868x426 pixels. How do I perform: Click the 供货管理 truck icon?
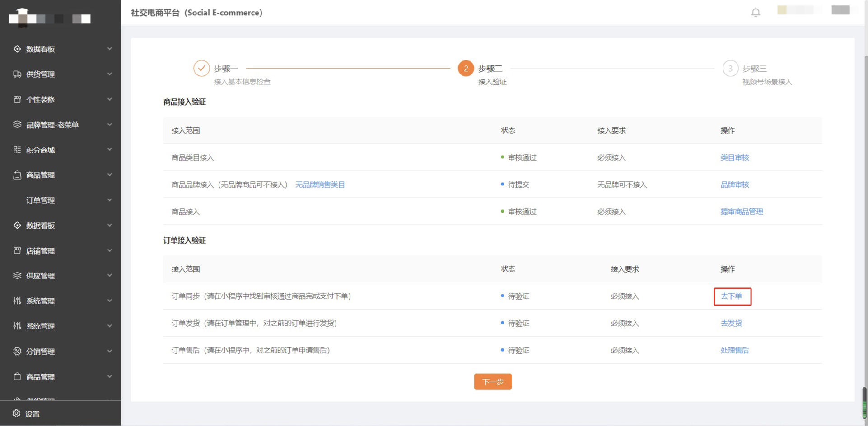[x=17, y=74]
